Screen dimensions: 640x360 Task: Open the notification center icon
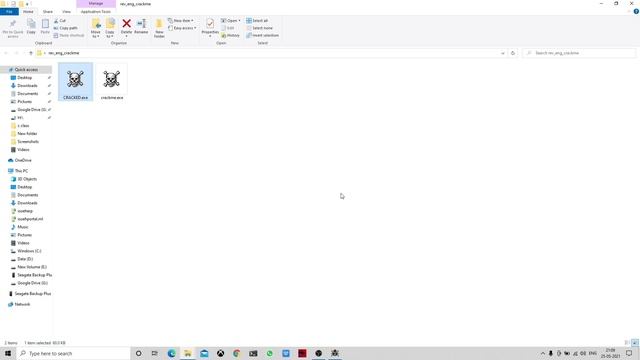629,353
